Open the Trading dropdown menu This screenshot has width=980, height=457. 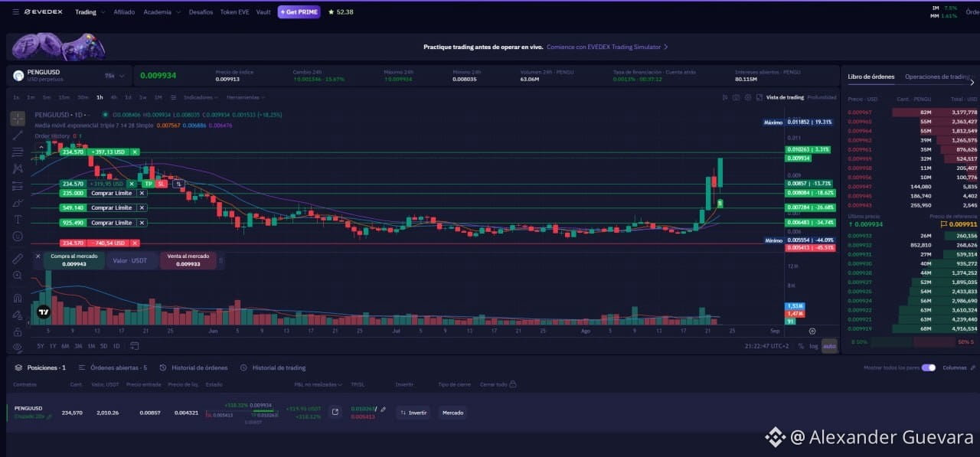90,12
